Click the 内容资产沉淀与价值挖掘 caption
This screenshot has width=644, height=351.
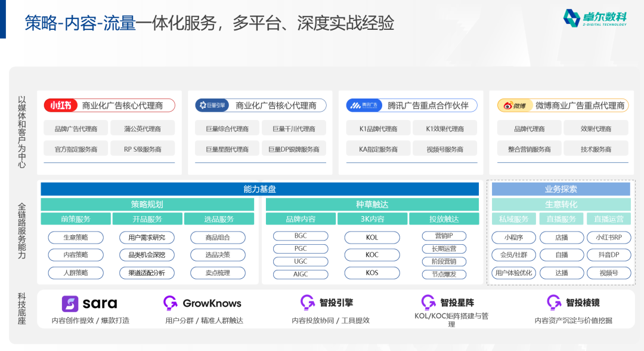pyautogui.click(x=574, y=321)
